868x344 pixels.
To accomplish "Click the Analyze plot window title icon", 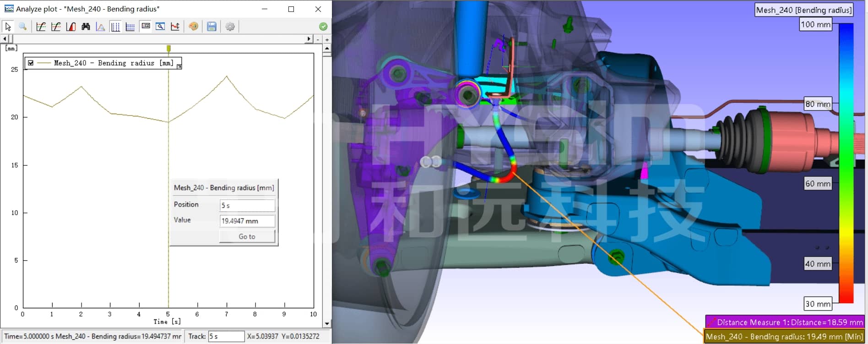I will point(9,9).
